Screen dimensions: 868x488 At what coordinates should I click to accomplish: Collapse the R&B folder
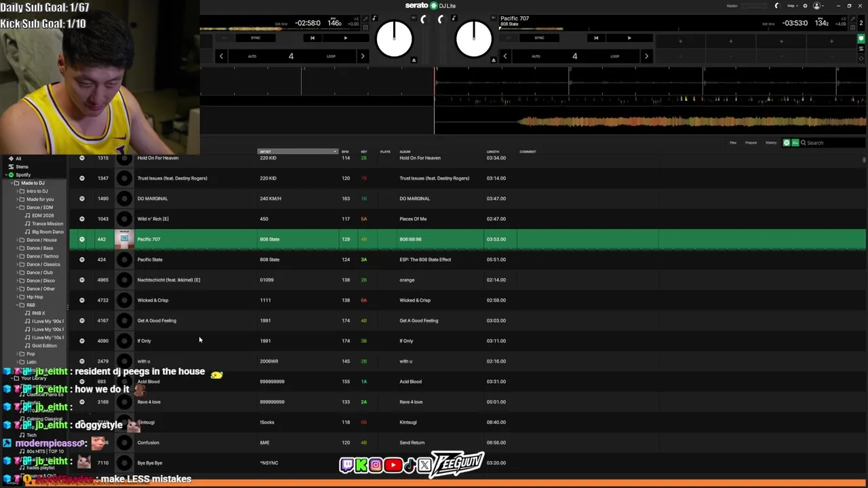[x=18, y=305]
